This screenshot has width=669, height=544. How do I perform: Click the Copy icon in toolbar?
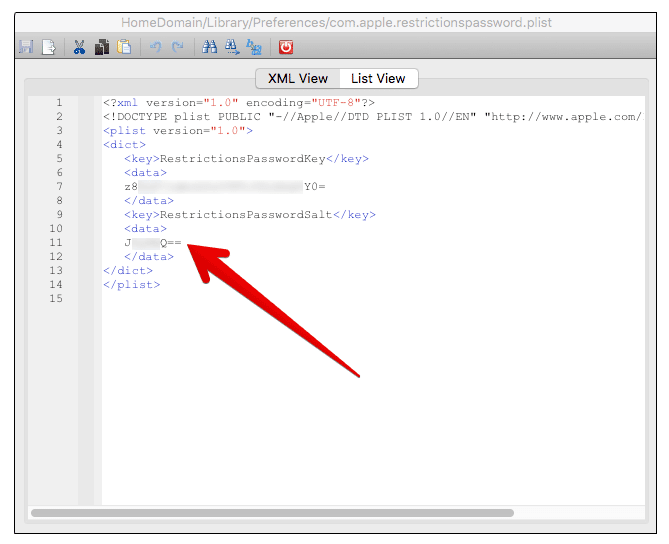(x=101, y=47)
